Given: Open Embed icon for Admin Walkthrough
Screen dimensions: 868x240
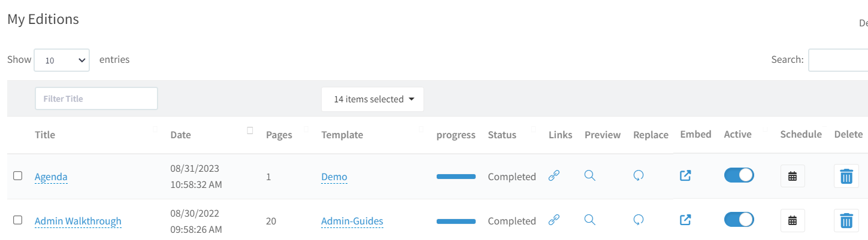Looking at the screenshot, I should click(686, 220).
